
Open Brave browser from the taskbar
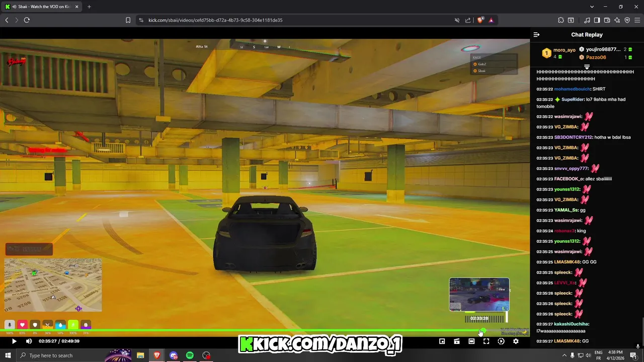157,355
